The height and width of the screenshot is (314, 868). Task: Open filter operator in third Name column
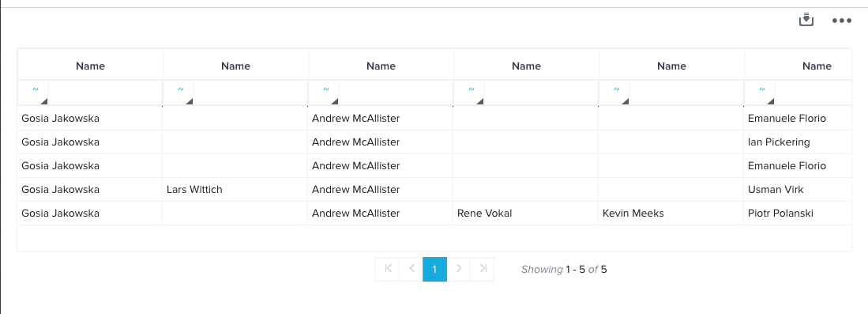324,92
